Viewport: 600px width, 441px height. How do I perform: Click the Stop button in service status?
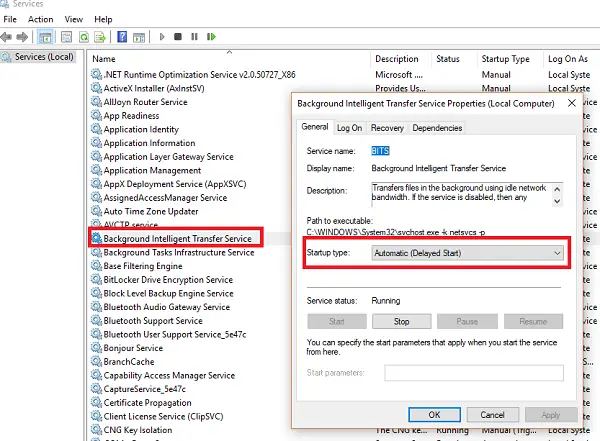pyautogui.click(x=401, y=322)
